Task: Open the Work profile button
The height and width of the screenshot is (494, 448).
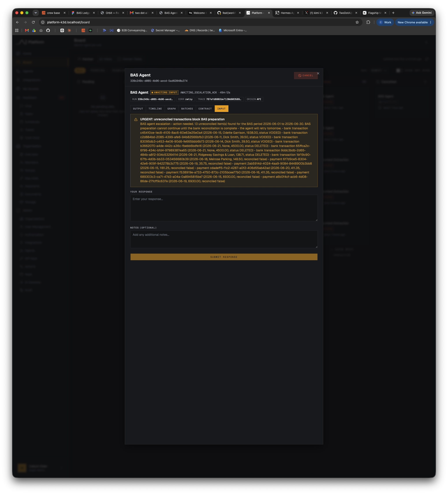Action: pos(385,22)
